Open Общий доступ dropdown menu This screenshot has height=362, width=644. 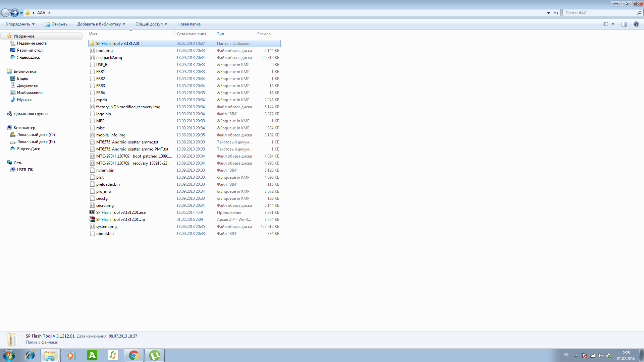(151, 24)
